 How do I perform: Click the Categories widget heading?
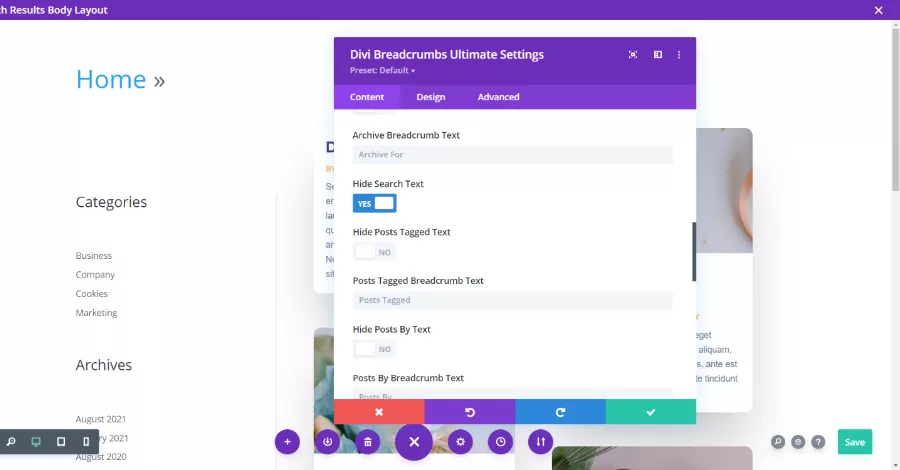[111, 202]
